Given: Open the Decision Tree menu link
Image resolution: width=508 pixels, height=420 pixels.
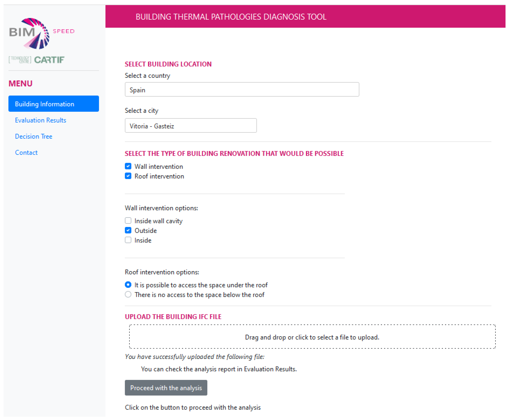Looking at the screenshot, I should click(34, 136).
